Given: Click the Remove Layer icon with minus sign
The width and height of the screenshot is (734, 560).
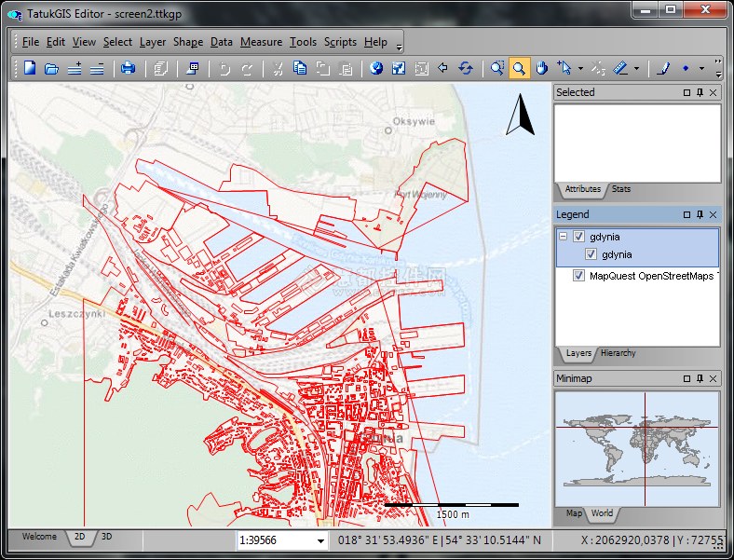Looking at the screenshot, I should [x=97, y=69].
